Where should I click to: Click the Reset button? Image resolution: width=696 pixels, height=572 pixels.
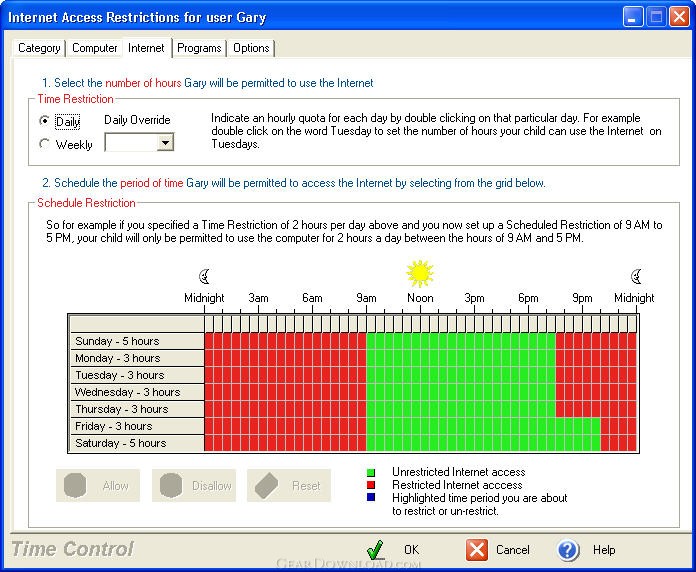click(x=289, y=485)
